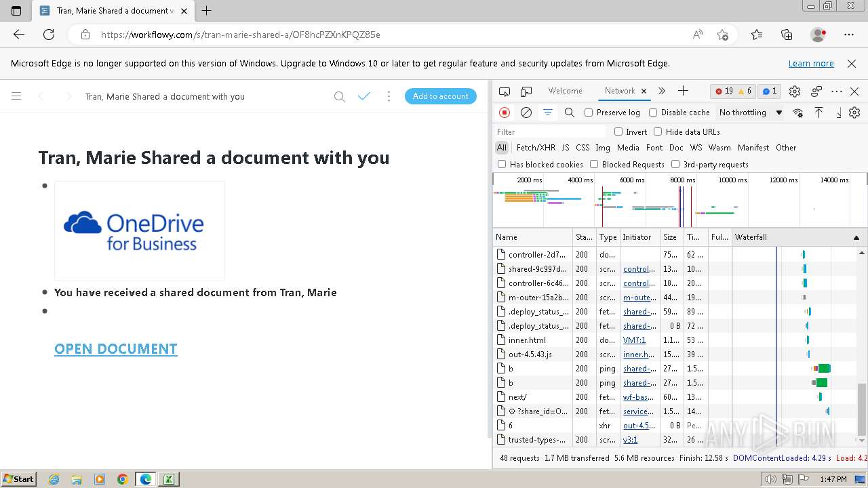Switch to Welcome tab in DevTools
This screenshot has height=488, width=868.
click(x=565, y=91)
